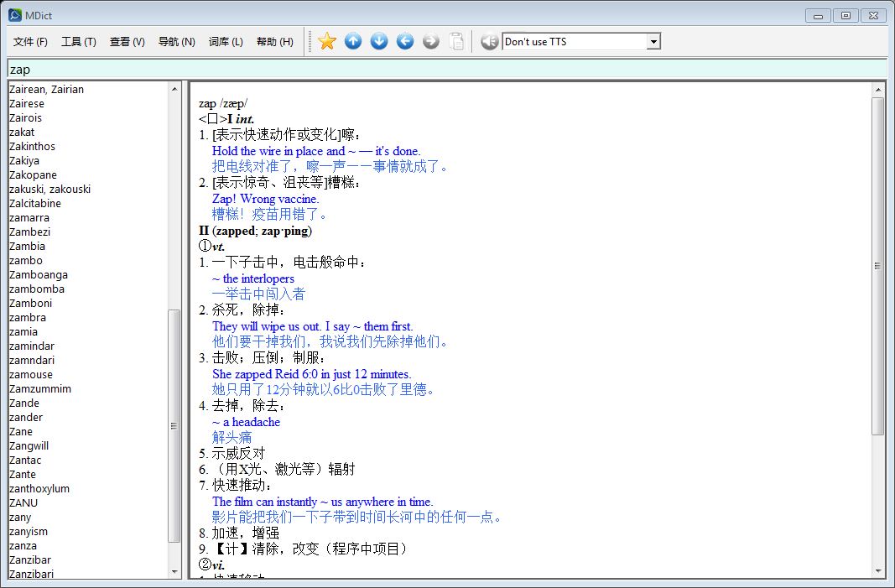
Task: Click the star favorites icon
Action: [x=327, y=41]
